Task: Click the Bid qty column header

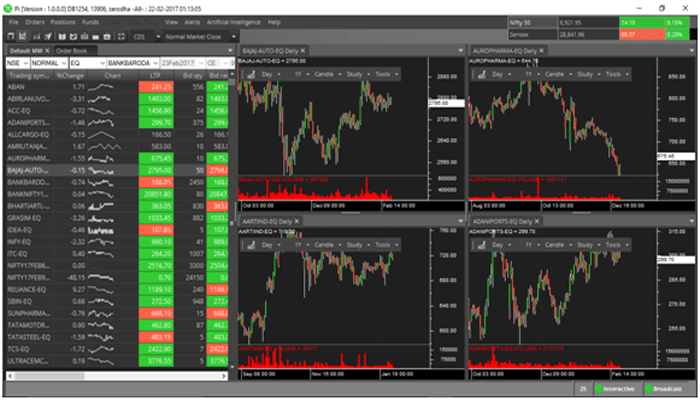Action: (192, 76)
